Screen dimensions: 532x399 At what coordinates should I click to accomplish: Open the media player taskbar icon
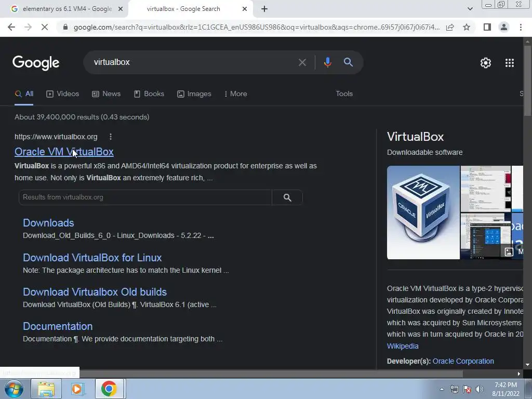[x=77, y=389]
